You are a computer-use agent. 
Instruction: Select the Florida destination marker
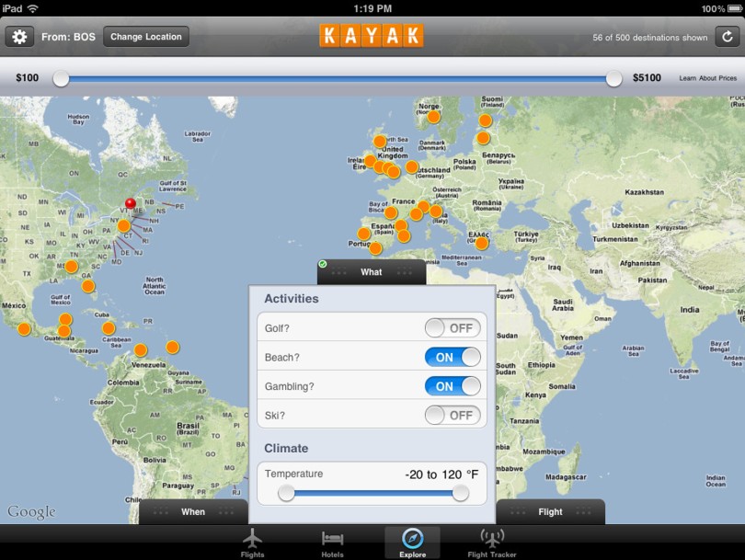pyautogui.click(x=88, y=286)
